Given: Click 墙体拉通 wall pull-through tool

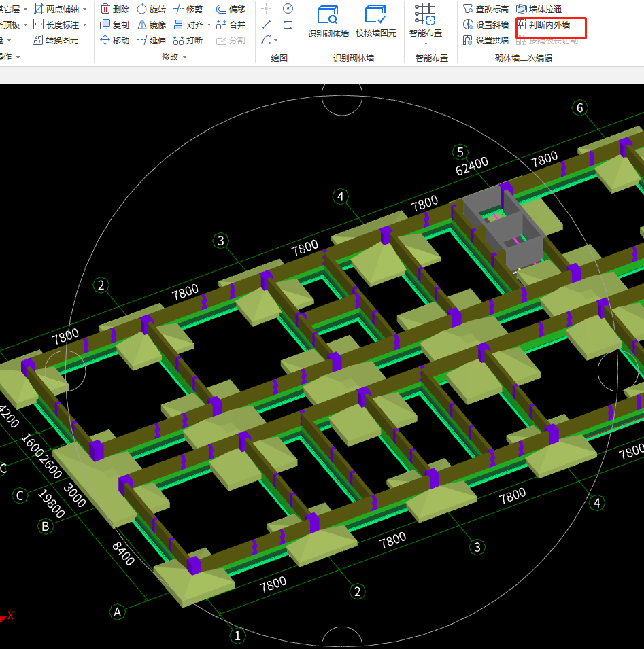Looking at the screenshot, I should (x=539, y=9).
